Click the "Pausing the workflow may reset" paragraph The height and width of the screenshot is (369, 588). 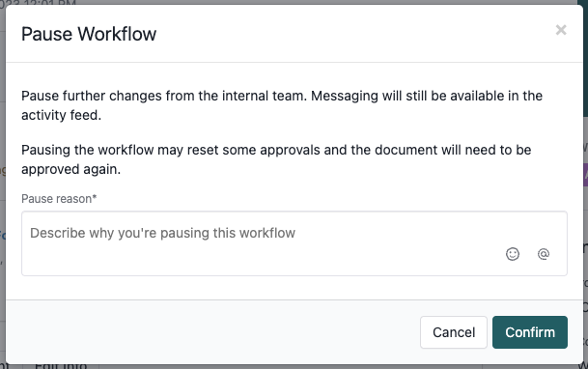(276, 159)
